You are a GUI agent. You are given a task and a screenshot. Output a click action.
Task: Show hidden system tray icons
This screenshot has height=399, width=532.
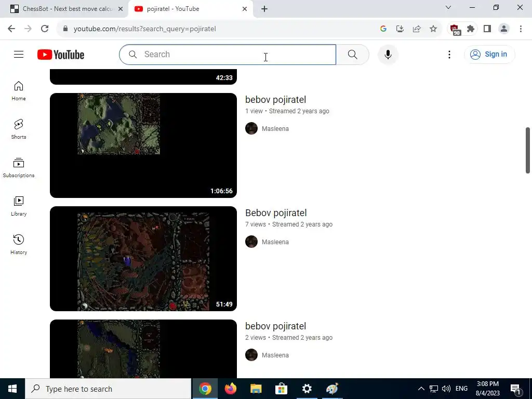421,389
